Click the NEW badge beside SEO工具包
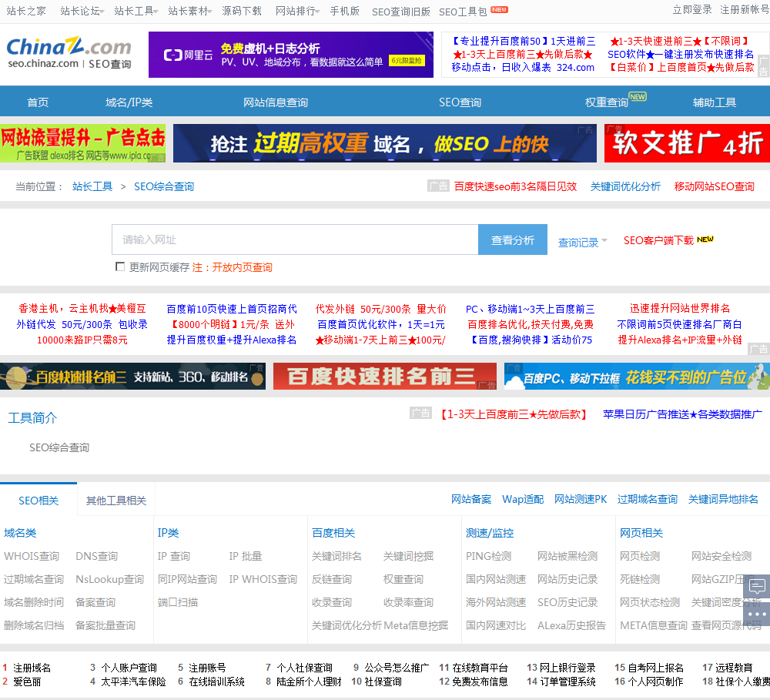This screenshot has width=770, height=700. (x=500, y=9)
